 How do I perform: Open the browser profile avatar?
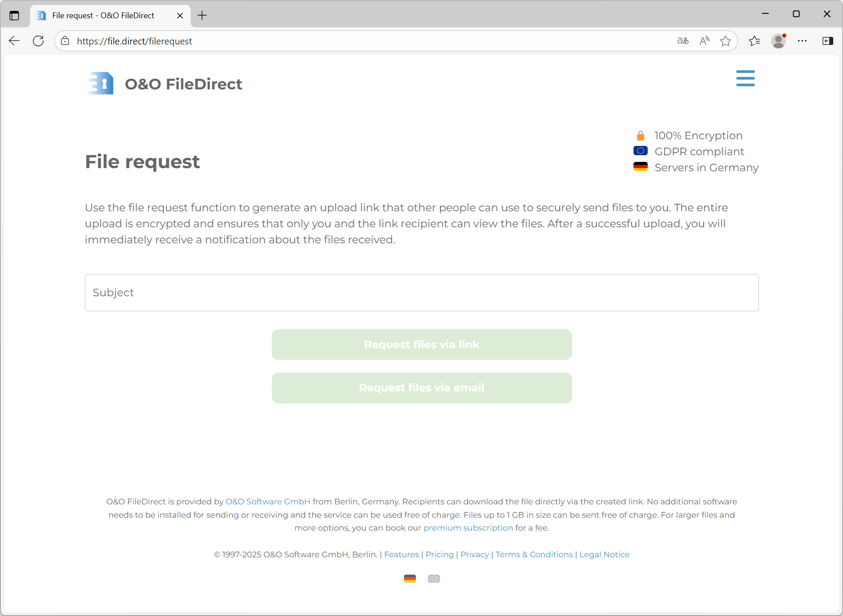coord(778,41)
